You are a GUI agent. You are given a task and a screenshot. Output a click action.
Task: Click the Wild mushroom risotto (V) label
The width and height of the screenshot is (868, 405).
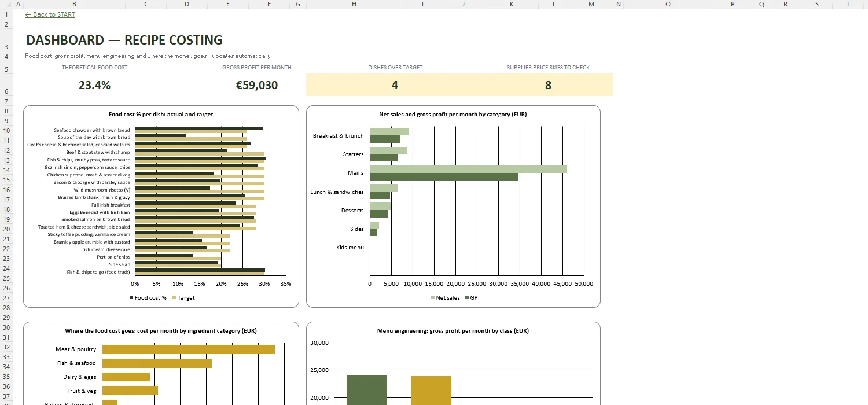(x=102, y=190)
